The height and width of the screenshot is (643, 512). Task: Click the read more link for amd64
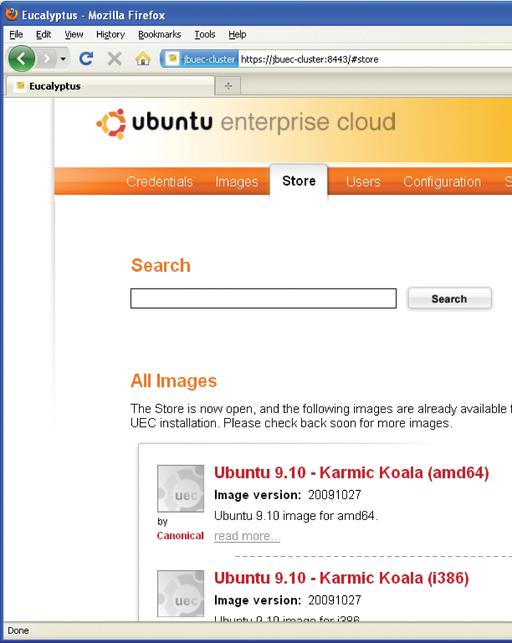coord(247,536)
